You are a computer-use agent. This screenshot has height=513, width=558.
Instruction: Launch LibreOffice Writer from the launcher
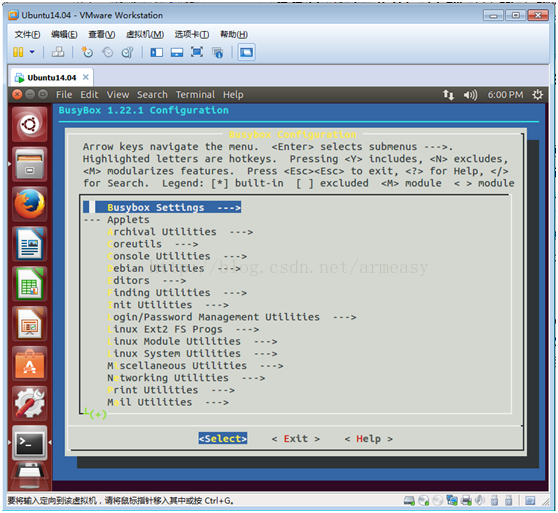click(x=30, y=244)
